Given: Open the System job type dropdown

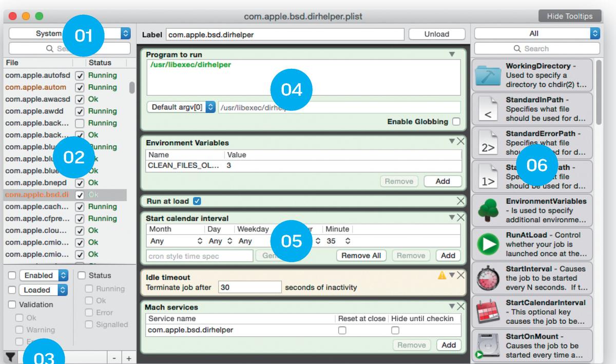Looking at the screenshot, I should click(x=70, y=33).
